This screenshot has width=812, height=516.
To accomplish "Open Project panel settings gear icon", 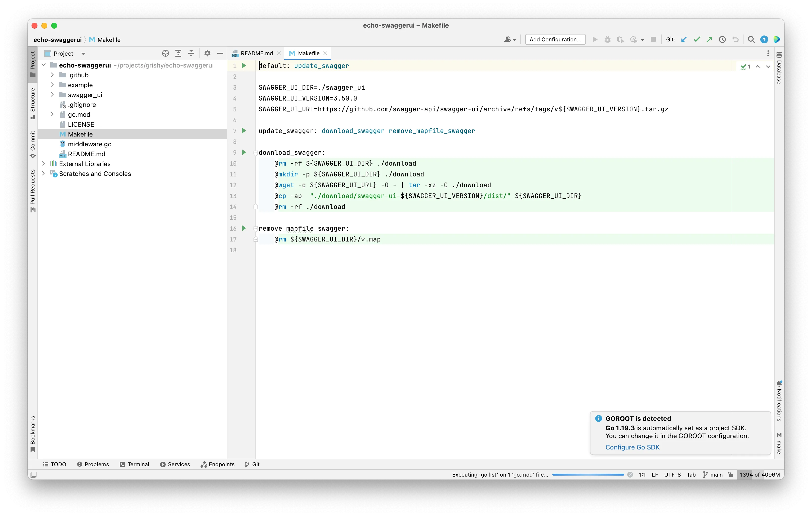I will click(x=207, y=53).
